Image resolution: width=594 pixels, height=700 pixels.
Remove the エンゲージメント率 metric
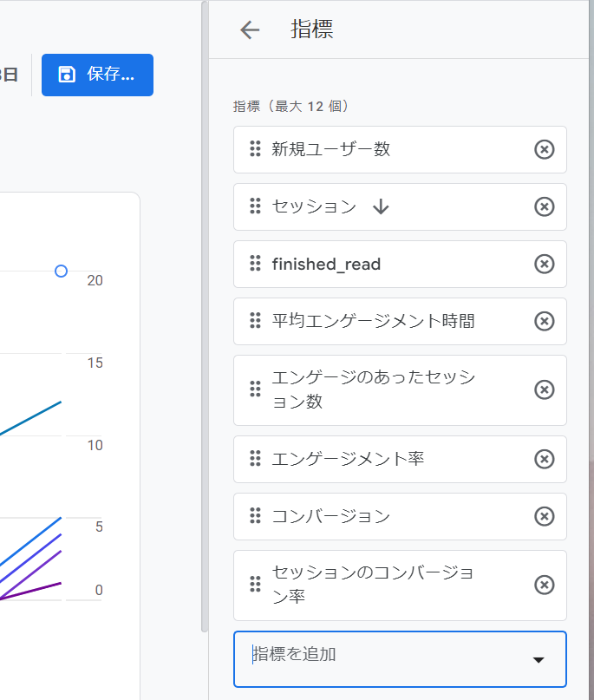coord(544,459)
